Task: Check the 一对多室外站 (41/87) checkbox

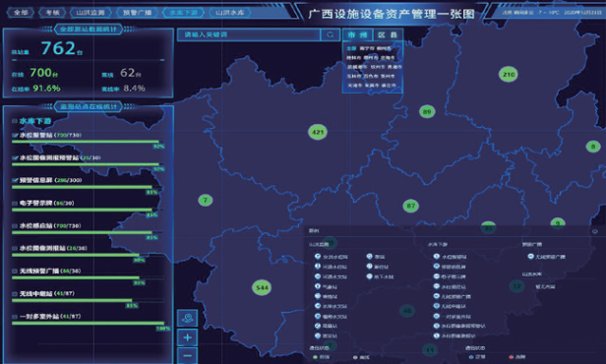Action: coord(15,317)
